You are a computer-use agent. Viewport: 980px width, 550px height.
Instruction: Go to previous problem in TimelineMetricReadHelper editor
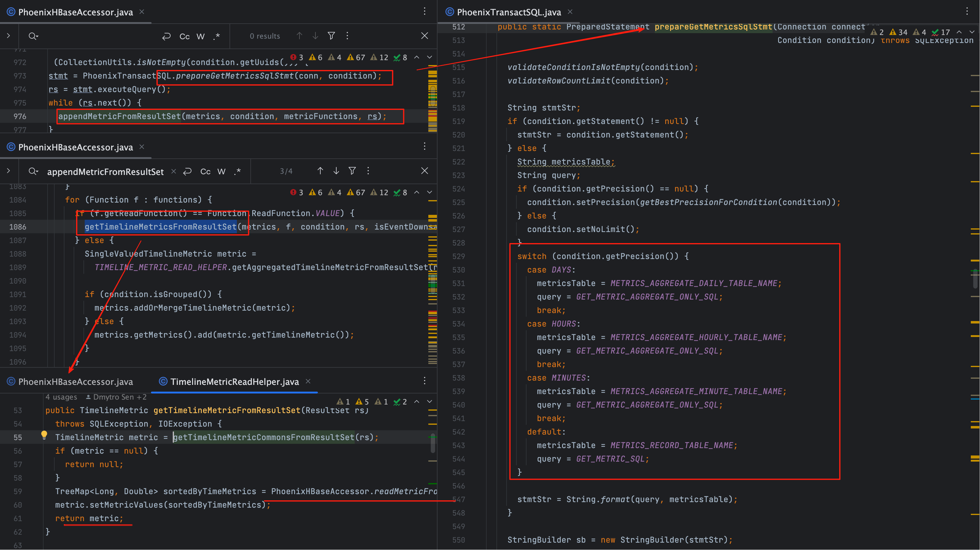[417, 401]
